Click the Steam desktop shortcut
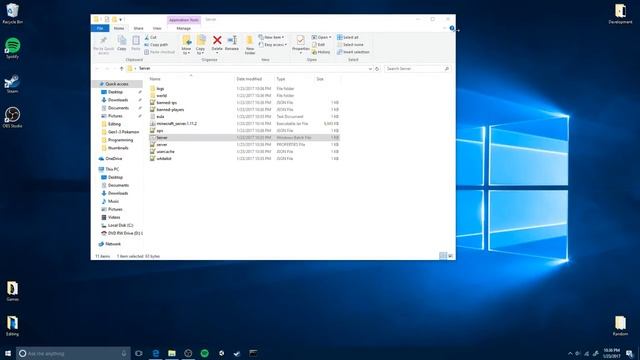This screenshot has height=360, width=640. click(12, 84)
